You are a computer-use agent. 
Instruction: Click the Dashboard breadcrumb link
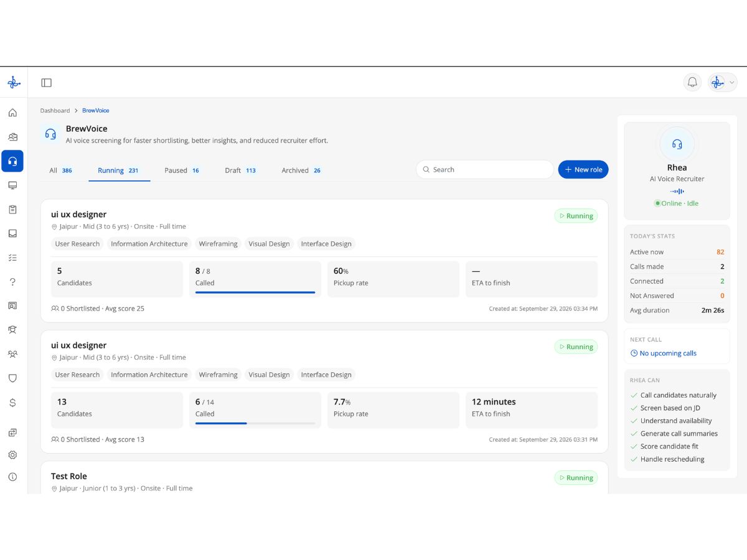(x=55, y=111)
